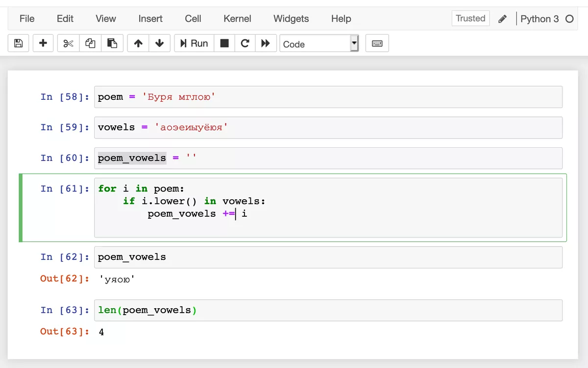Select the In [62] cell prompt
This screenshot has height=368, width=588.
coord(65,257)
